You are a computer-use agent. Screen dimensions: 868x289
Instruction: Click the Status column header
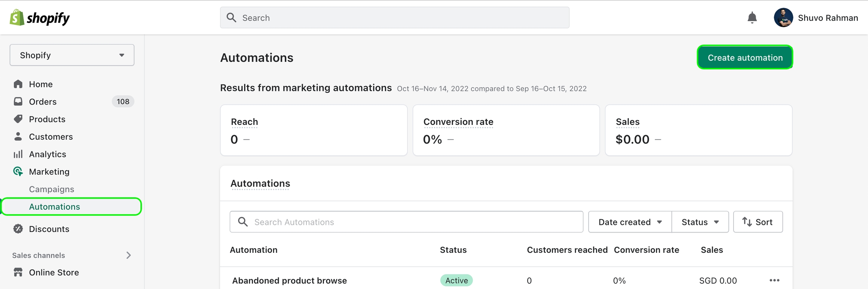453,250
